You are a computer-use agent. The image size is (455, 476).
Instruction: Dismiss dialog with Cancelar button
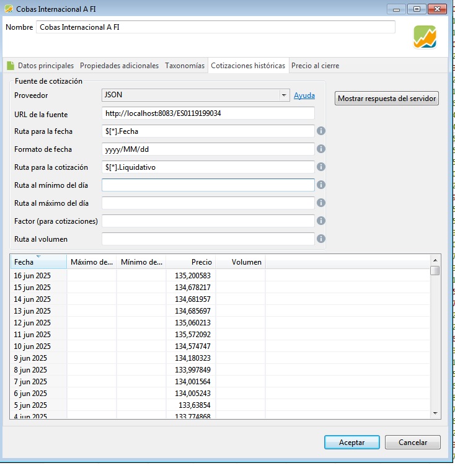412,443
